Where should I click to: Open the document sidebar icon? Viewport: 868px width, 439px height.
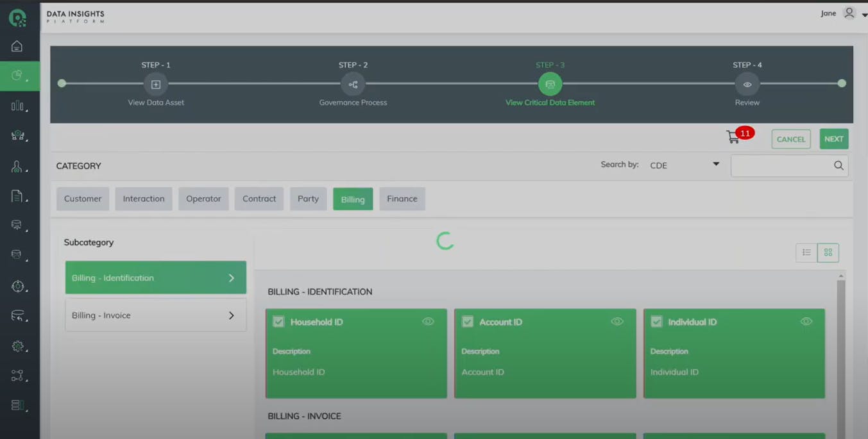(17, 196)
